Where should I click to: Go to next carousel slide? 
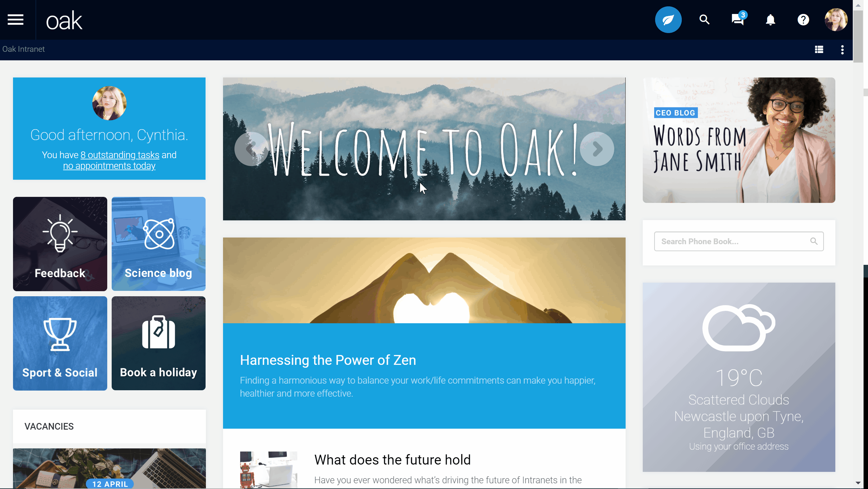(597, 149)
